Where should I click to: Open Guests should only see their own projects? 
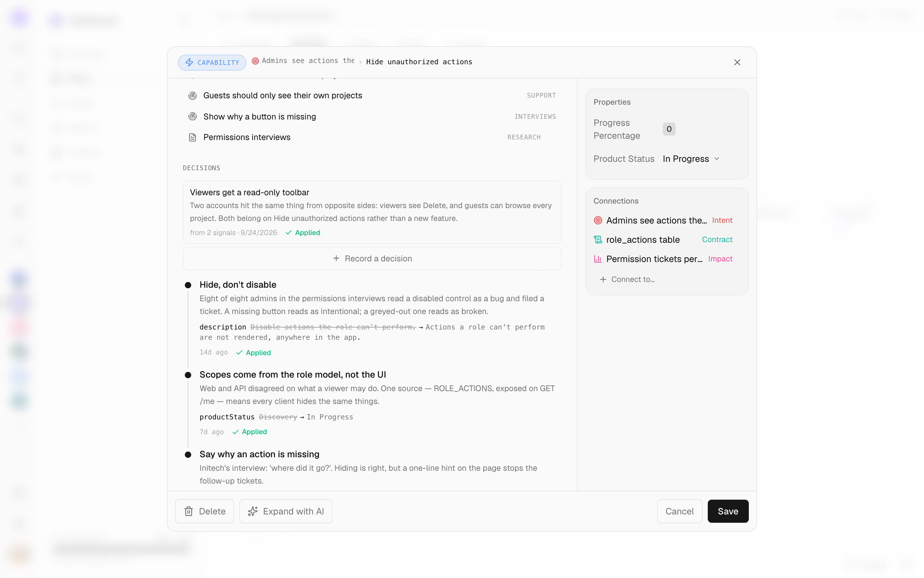coord(372,96)
